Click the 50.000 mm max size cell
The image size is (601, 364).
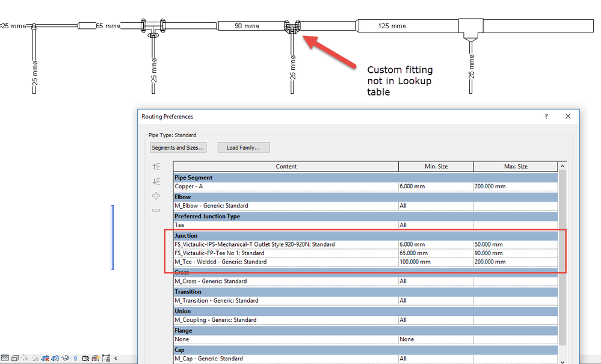click(x=516, y=244)
